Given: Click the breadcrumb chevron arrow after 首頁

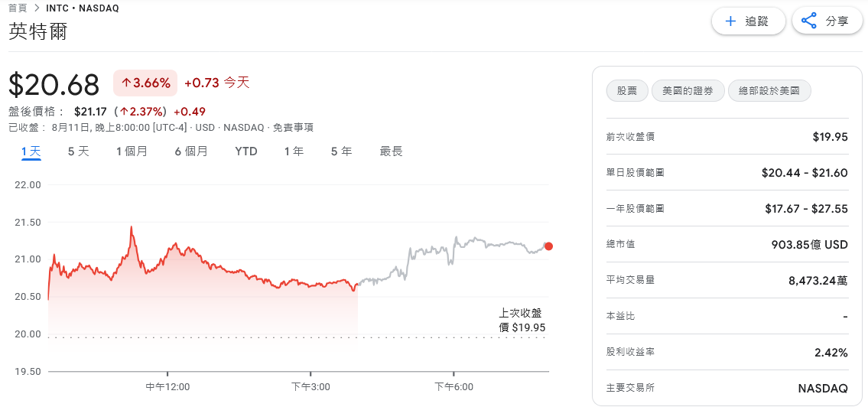Looking at the screenshot, I should 37,8.
